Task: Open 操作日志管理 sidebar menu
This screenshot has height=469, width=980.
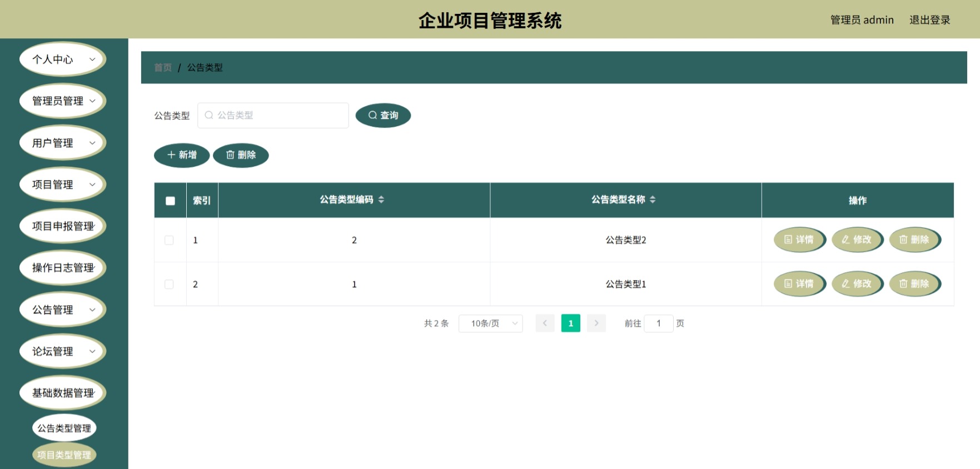Action: (x=63, y=268)
